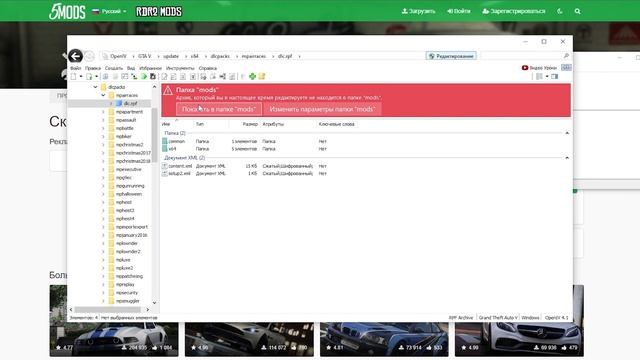Open the Вид menu
This screenshot has height=360, width=640.
click(131, 68)
